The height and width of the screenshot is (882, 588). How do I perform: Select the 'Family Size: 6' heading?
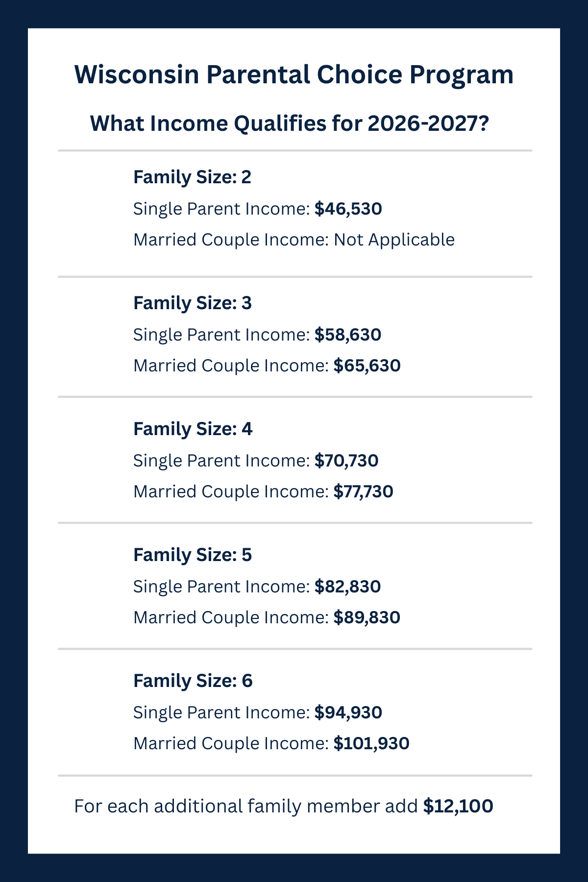pyautogui.click(x=193, y=681)
